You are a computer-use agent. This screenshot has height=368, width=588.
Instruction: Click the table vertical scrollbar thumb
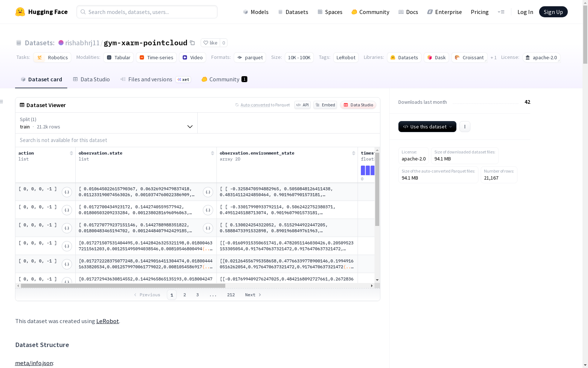pos(377,189)
